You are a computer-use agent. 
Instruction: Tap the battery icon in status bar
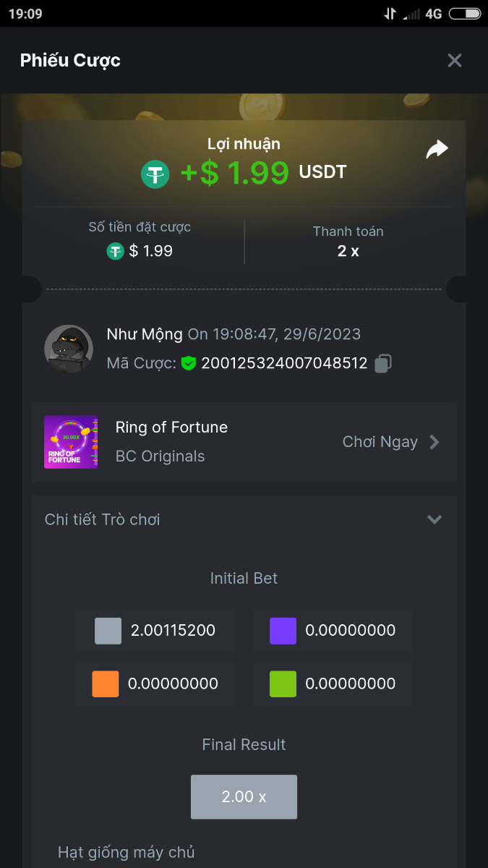464,14
